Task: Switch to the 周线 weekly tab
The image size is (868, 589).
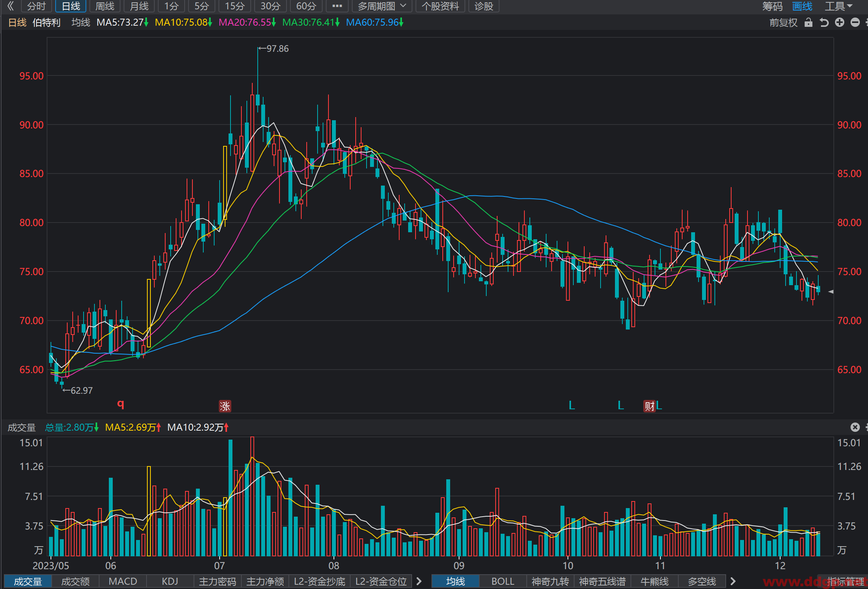Action: [105, 6]
